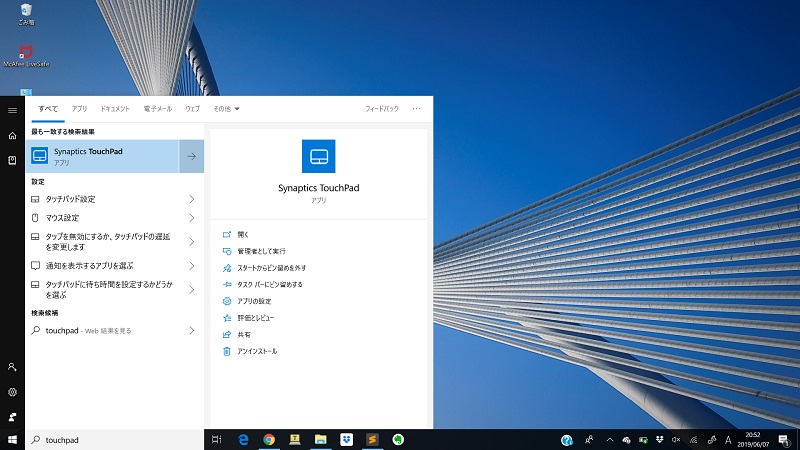Open the Cortana notebook sidebar icon

(12, 160)
